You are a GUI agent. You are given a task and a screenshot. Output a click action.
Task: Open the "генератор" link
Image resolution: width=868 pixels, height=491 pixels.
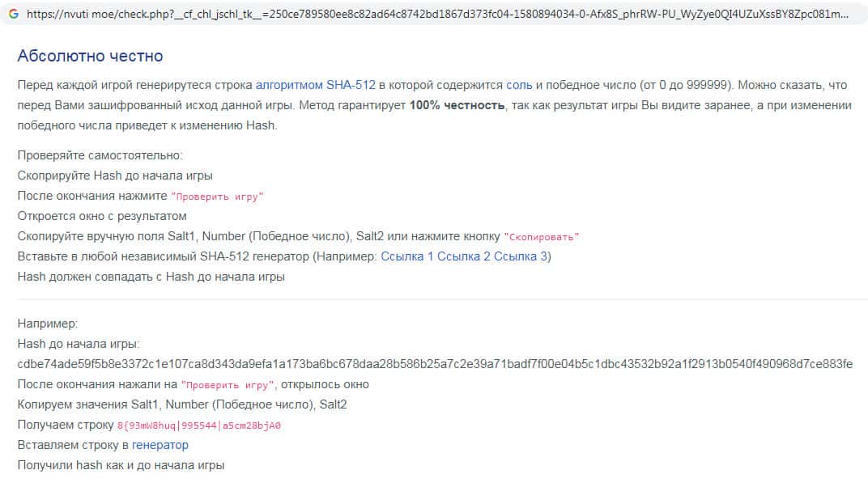(x=160, y=445)
